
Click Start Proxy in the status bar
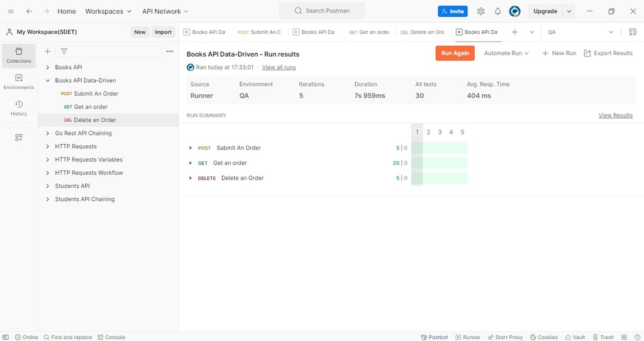pos(505,337)
